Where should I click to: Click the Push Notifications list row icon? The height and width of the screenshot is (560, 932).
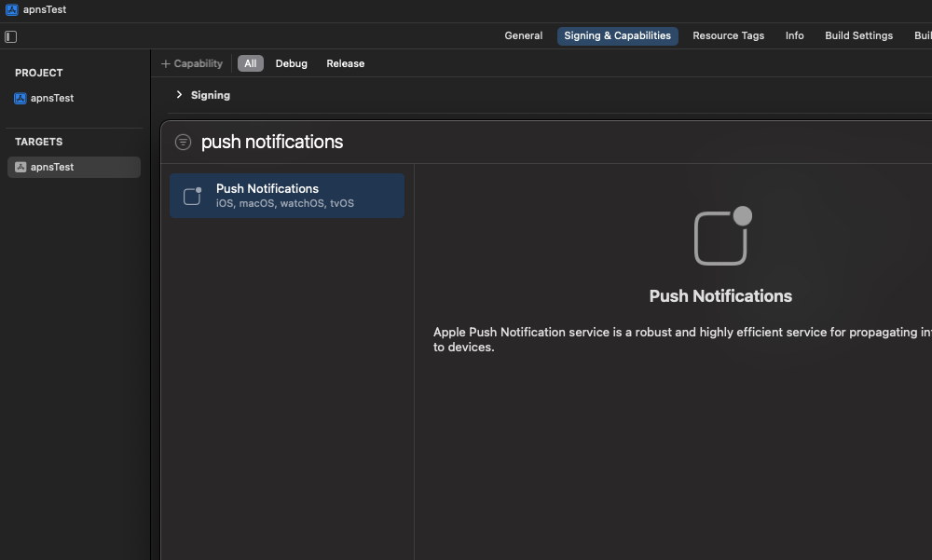click(x=192, y=196)
